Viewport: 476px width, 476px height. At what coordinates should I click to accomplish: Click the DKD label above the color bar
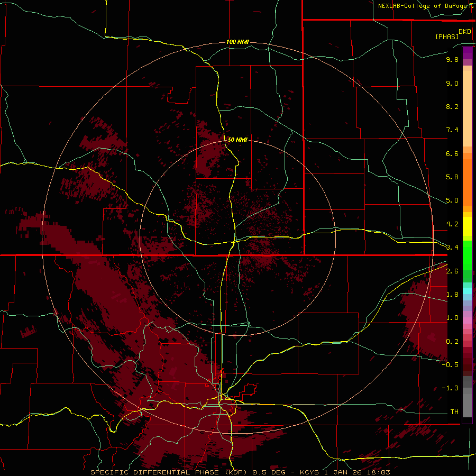[465, 32]
